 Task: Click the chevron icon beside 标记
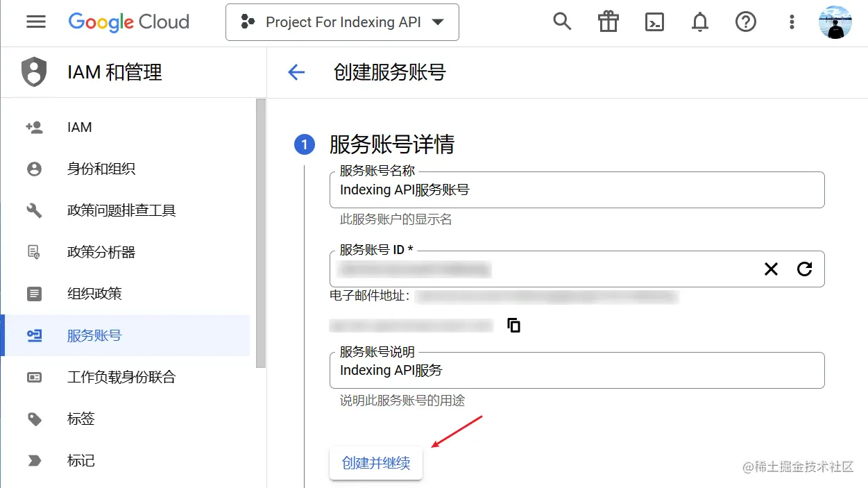coord(34,460)
